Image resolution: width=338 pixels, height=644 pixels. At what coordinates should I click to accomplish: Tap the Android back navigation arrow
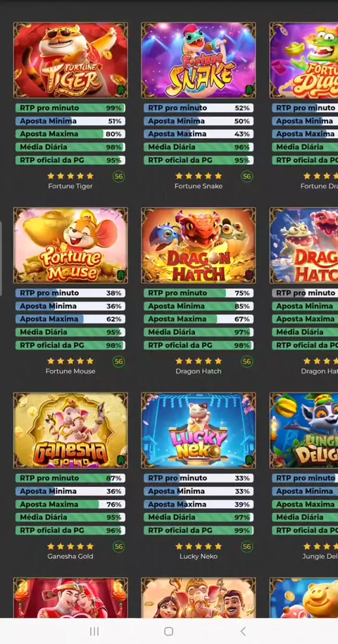coord(243,631)
